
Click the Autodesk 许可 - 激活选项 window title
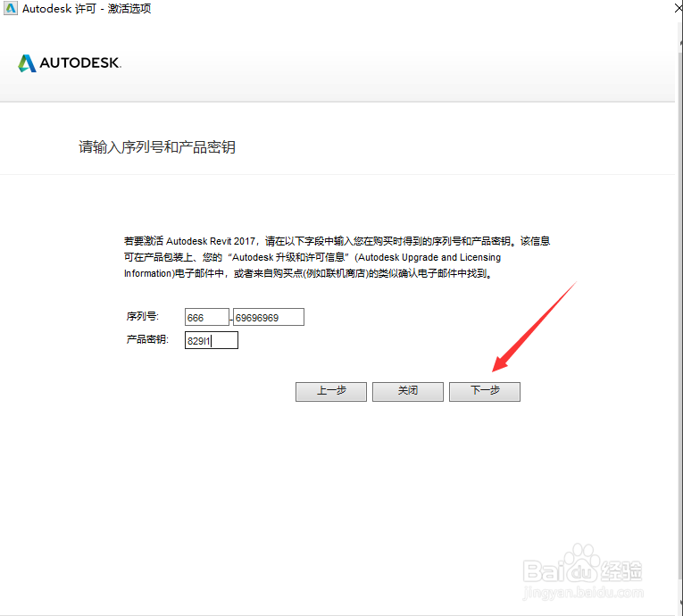coord(87,9)
